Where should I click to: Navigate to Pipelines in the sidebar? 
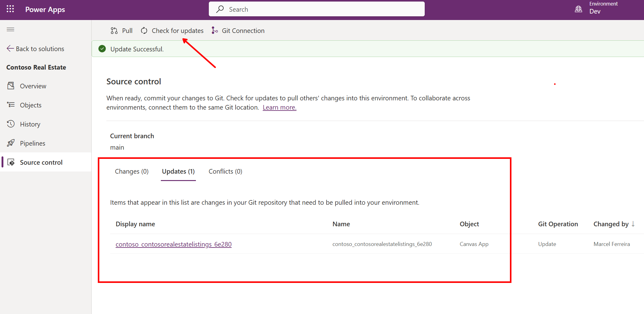point(32,143)
